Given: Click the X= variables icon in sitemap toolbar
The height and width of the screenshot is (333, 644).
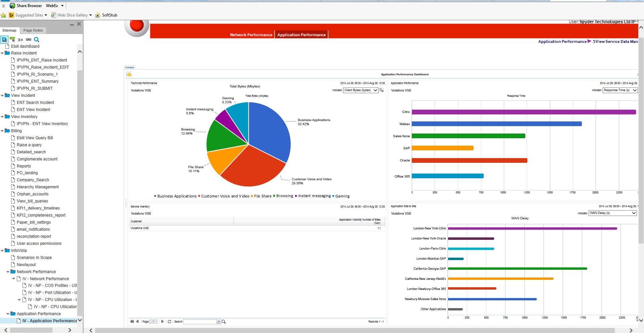Looking at the screenshot, I should 21,40.
